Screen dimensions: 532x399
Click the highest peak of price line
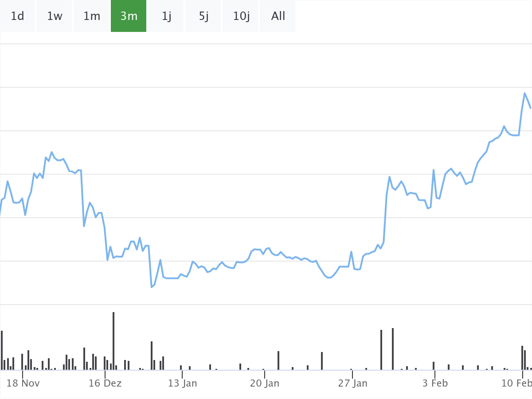pyautogui.click(x=525, y=93)
